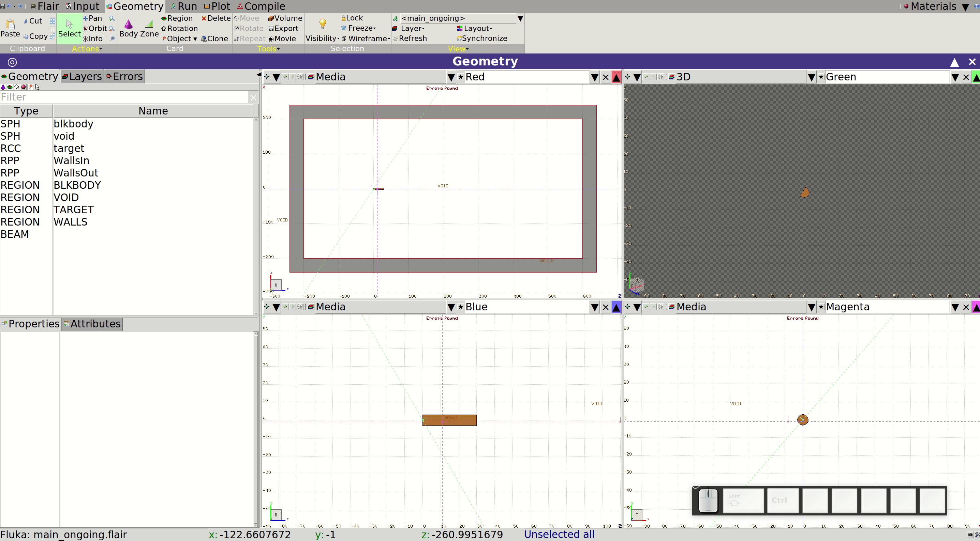Image resolution: width=980 pixels, height=541 pixels.
Task: Toggle objects filter pin icon under Geometry tab
Action: click(x=30, y=87)
